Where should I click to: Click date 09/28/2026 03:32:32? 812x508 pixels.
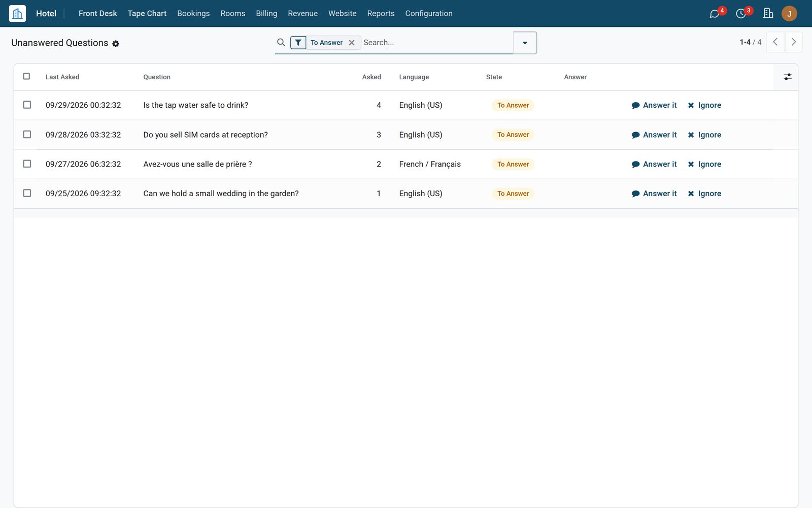(x=83, y=135)
